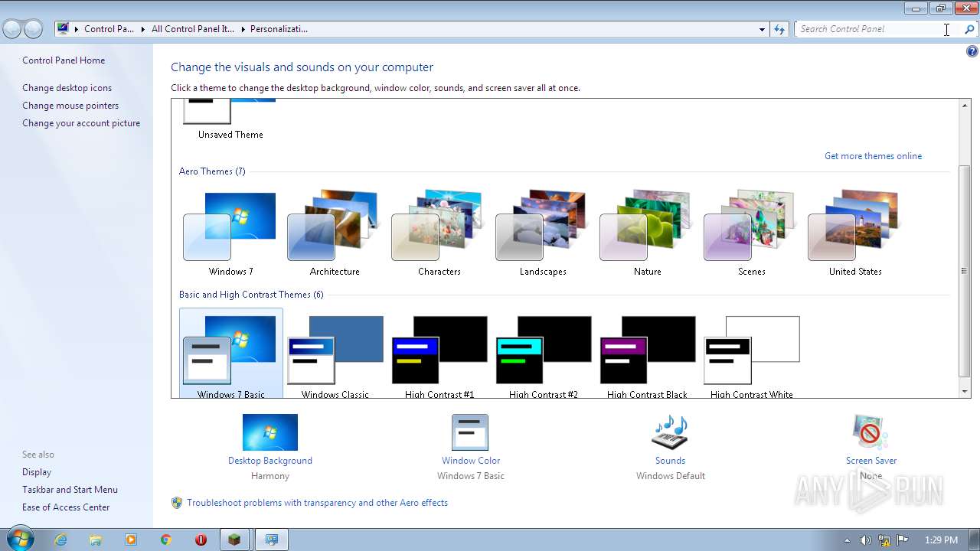Open the Opera taskbar icon

(x=201, y=540)
